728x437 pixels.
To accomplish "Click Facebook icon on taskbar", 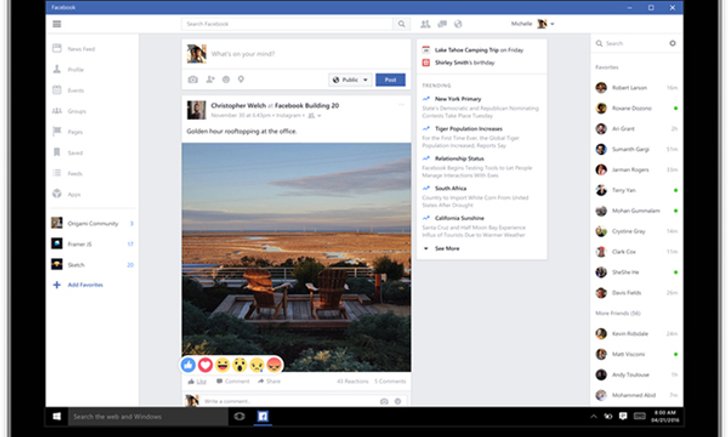I will 263,417.
